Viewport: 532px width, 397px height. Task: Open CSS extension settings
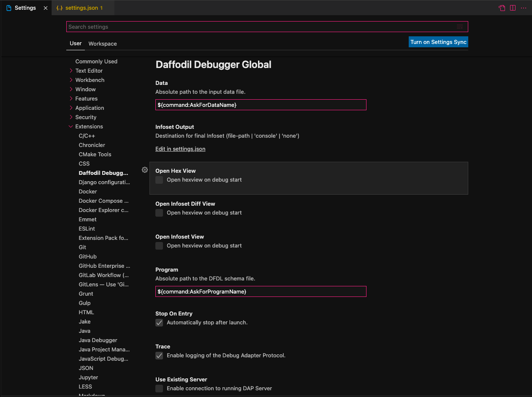84,163
